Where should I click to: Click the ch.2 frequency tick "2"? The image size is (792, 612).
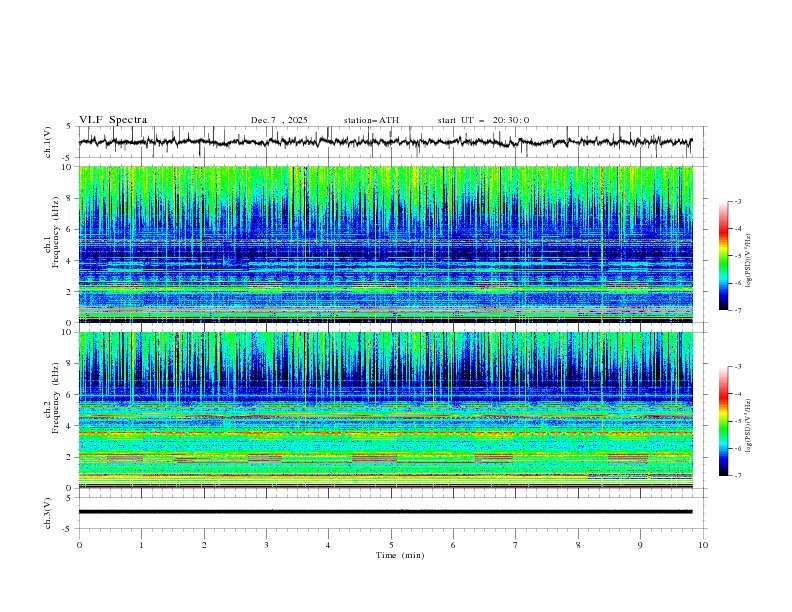71,457
